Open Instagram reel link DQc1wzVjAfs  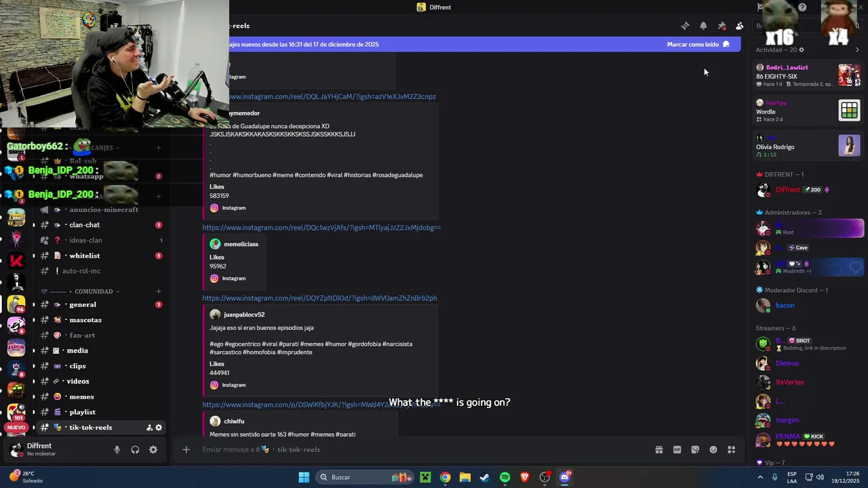[x=321, y=228]
